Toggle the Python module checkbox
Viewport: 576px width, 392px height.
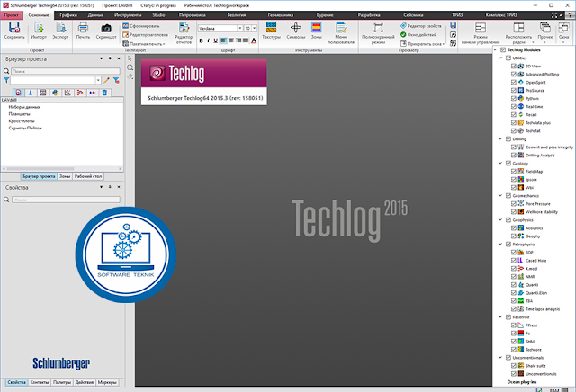[x=514, y=98]
